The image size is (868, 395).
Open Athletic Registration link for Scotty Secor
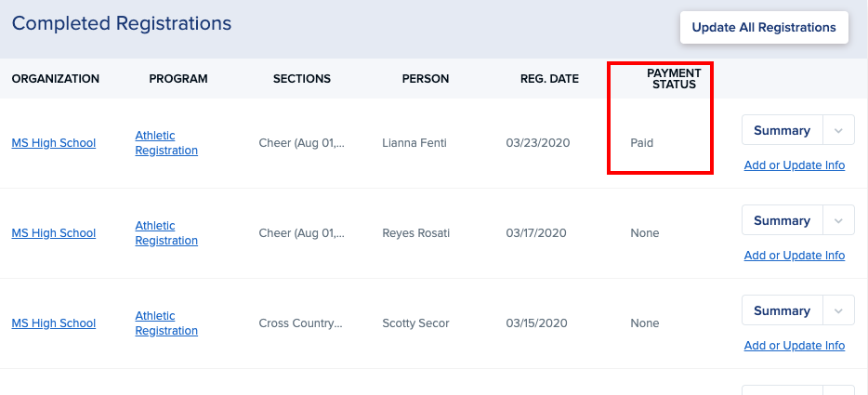[165, 323]
